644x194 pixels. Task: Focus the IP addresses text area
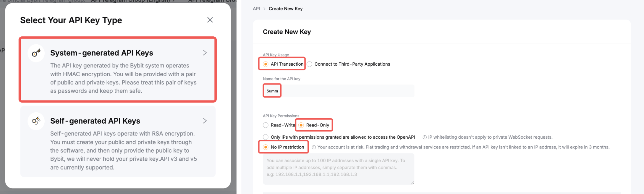pos(338,169)
